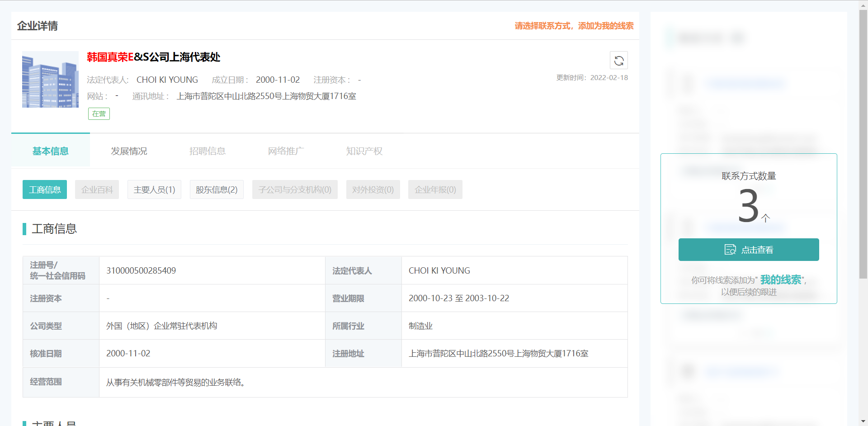Click the scrollbar down arrow
The image size is (868, 426).
[x=863, y=421]
